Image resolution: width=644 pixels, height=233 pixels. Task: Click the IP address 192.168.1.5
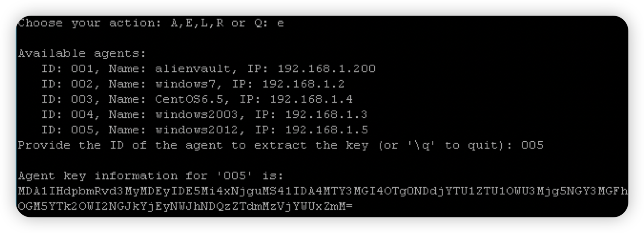[x=326, y=130]
